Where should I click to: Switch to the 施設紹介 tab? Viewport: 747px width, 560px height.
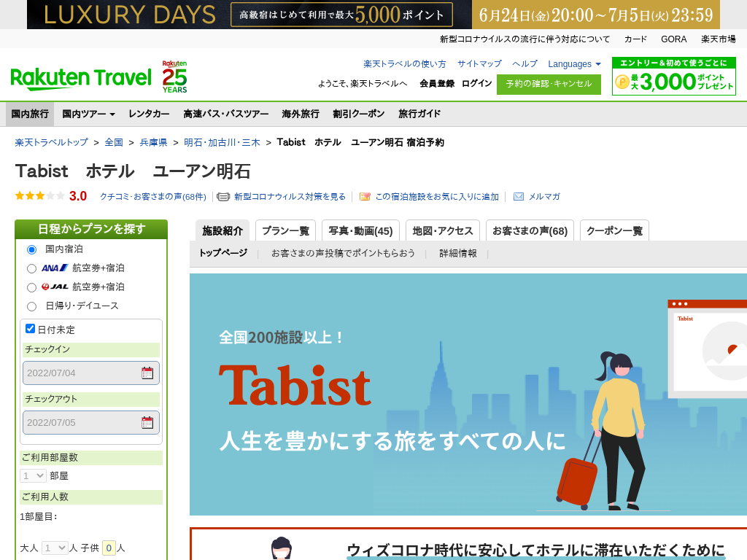222,231
